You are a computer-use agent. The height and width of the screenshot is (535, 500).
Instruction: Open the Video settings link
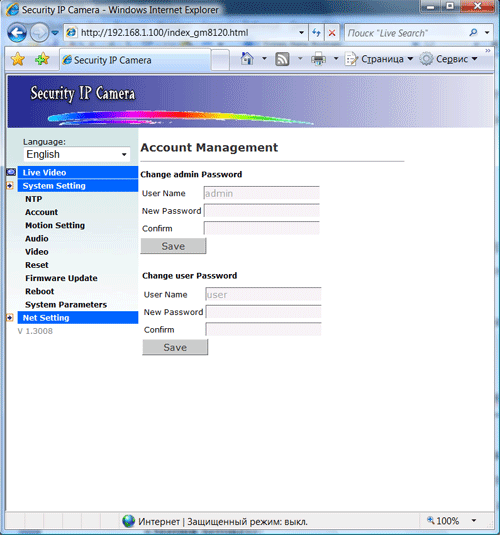pyautogui.click(x=37, y=252)
